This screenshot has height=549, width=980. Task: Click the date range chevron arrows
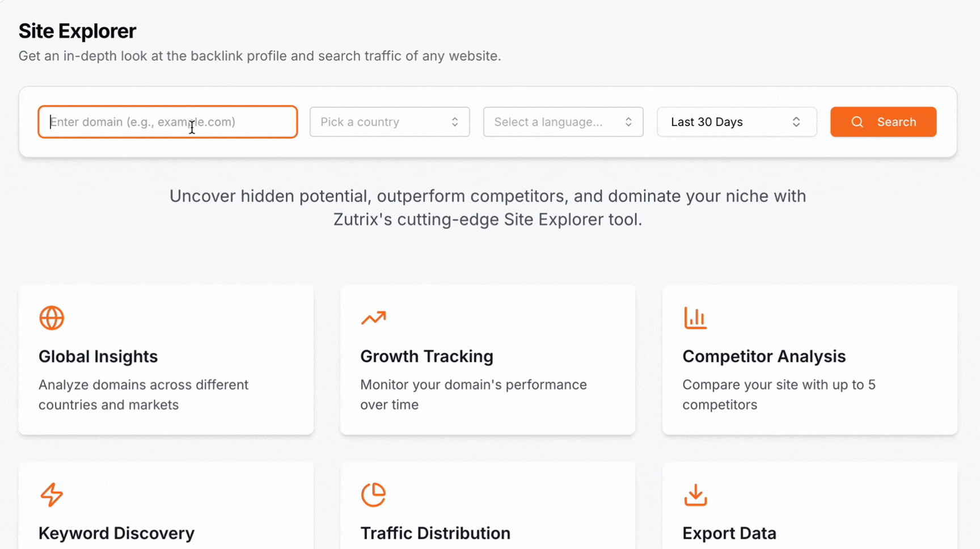coord(796,122)
